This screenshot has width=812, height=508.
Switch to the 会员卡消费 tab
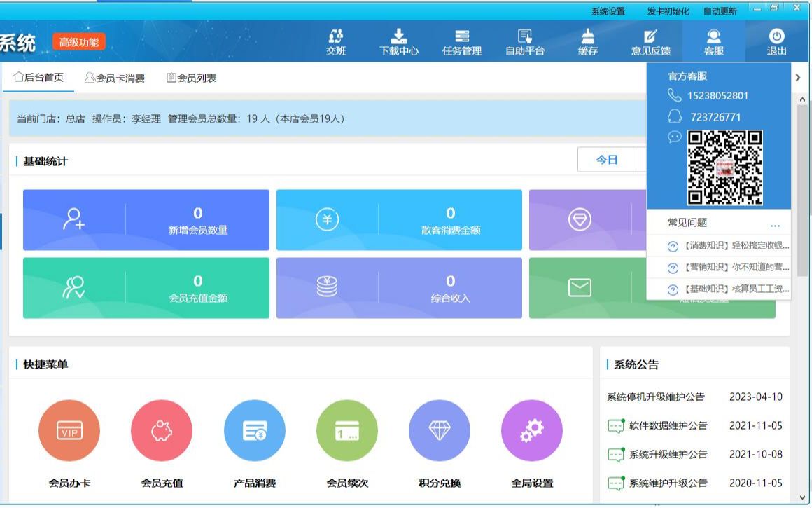pos(113,77)
